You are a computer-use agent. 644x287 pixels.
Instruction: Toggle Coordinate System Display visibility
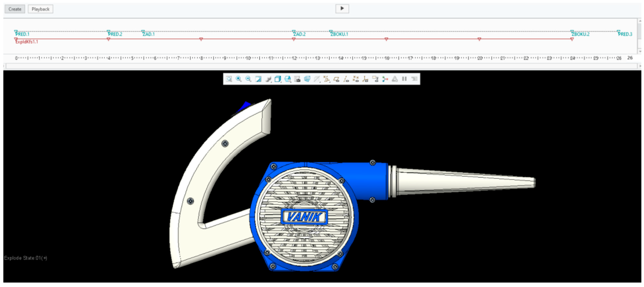tap(365, 79)
